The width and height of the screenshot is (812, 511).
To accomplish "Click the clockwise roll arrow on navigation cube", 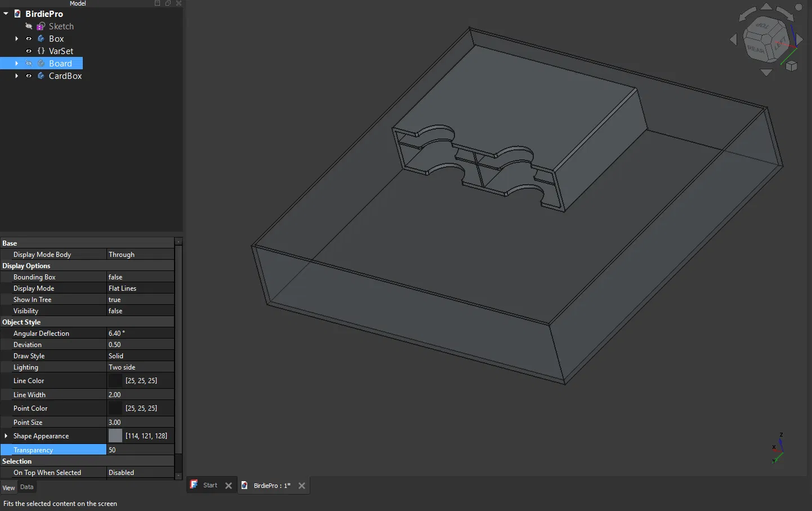I will (x=785, y=14).
